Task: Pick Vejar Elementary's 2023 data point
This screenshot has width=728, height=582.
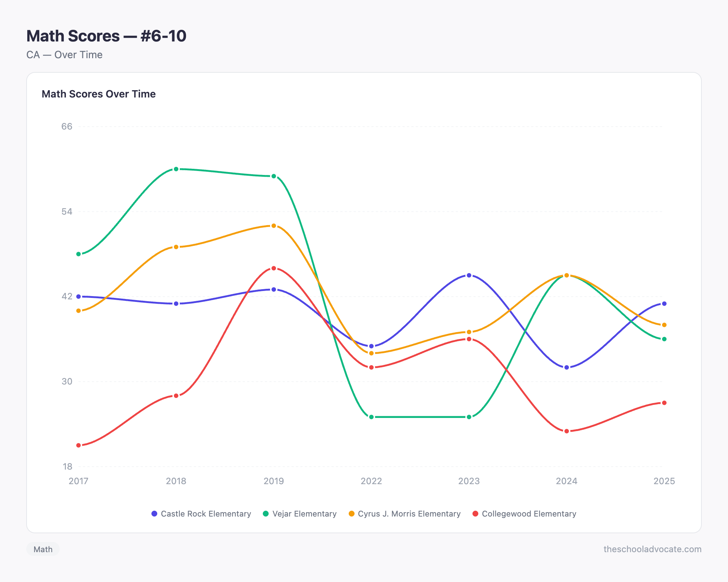Action: (469, 417)
